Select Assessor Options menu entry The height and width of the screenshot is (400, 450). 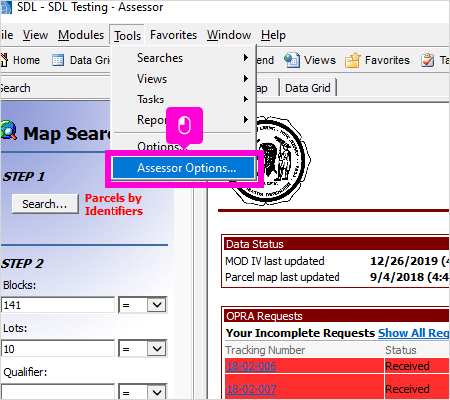click(184, 168)
